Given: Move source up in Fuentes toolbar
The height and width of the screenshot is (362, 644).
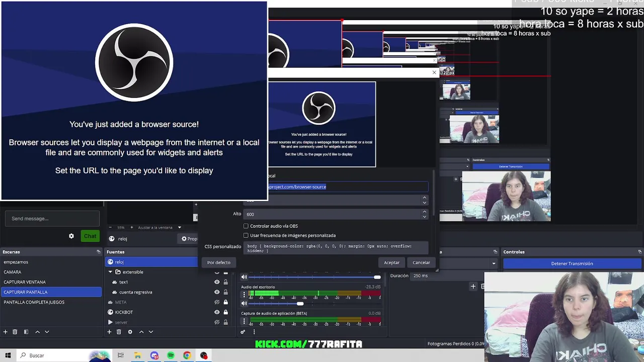Looking at the screenshot, I should coord(141,332).
